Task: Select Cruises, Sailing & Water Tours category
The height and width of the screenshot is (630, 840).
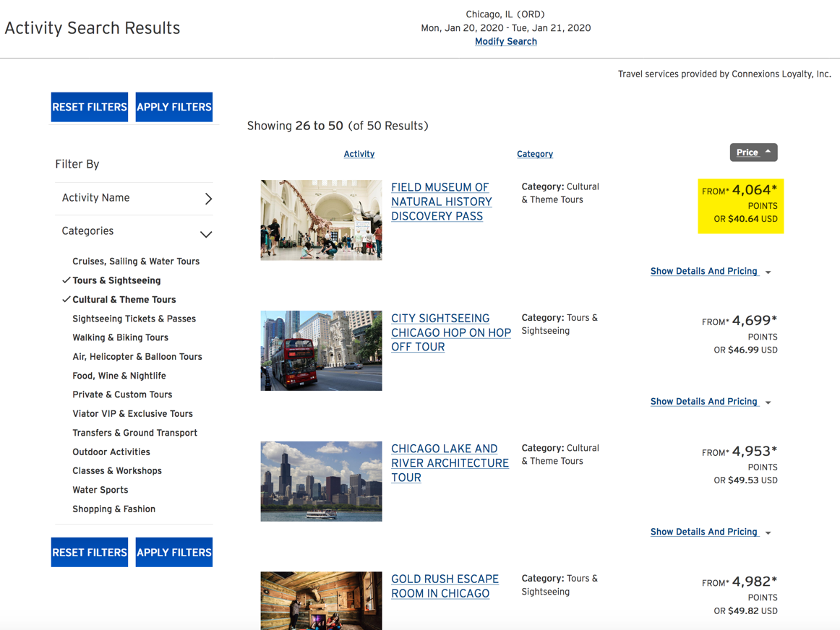Action: pyautogui.click(x=136, y=262)
